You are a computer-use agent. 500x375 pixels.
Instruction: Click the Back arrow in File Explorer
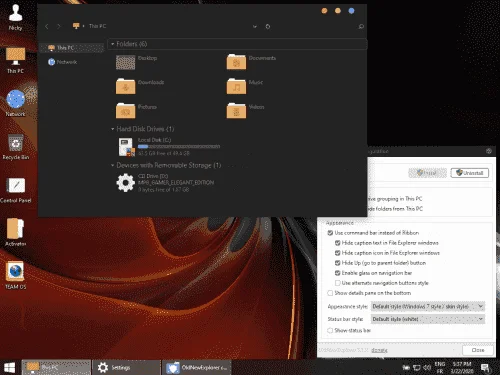tap(47, 26)
